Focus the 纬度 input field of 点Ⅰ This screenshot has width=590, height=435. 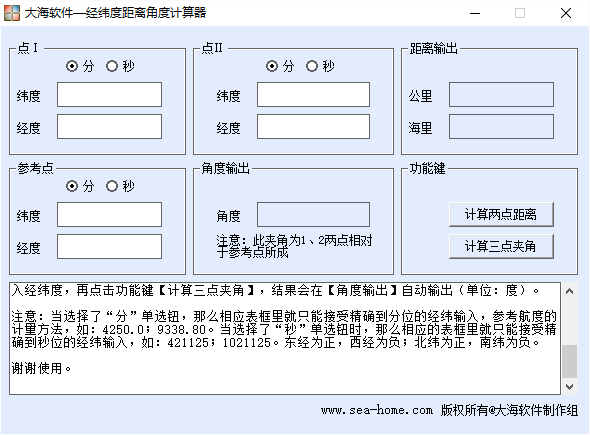109,94
